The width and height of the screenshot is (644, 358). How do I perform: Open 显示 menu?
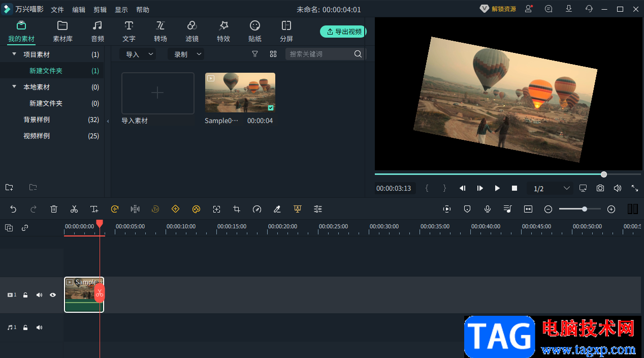click(x=121, y=10)
